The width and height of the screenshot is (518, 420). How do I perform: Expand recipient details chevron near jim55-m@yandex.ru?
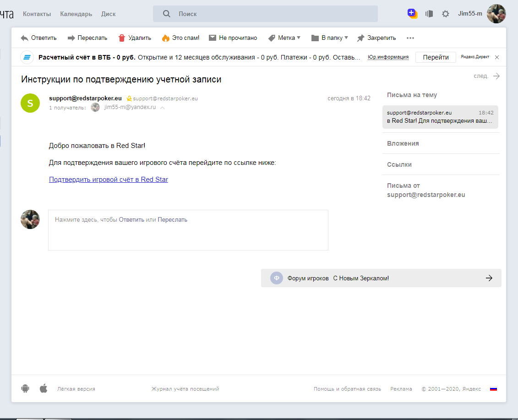(163, 108)
